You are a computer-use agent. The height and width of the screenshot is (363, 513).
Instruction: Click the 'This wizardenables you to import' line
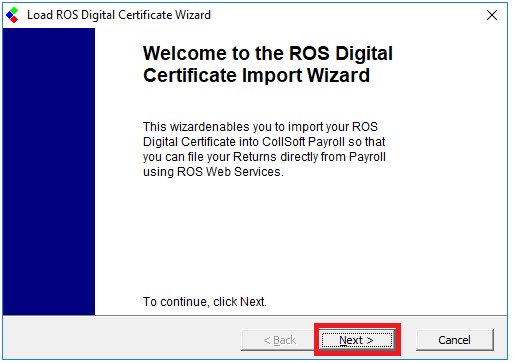pos(260,127)
